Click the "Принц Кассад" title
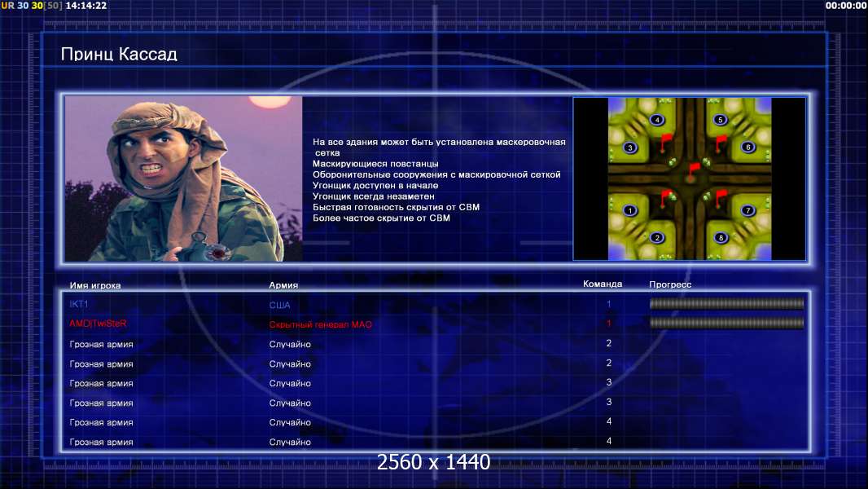The height and width of the screenshot is (489, 868). pyautogui.click(x=119, y=55)
